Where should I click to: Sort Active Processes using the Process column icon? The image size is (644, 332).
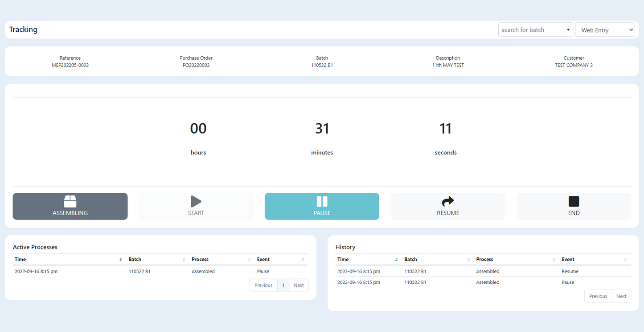[249, 259]
